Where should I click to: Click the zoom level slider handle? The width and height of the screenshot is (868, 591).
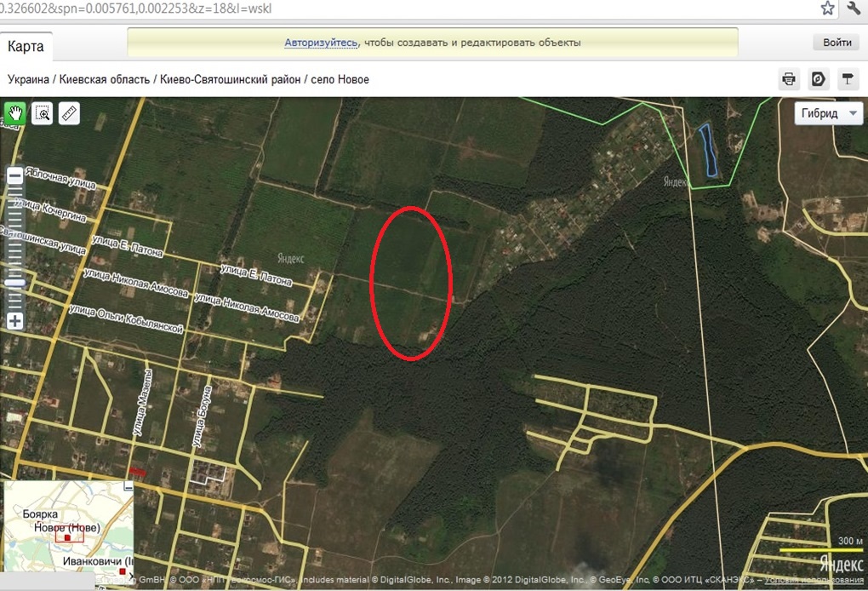click(x=15, y=283)
